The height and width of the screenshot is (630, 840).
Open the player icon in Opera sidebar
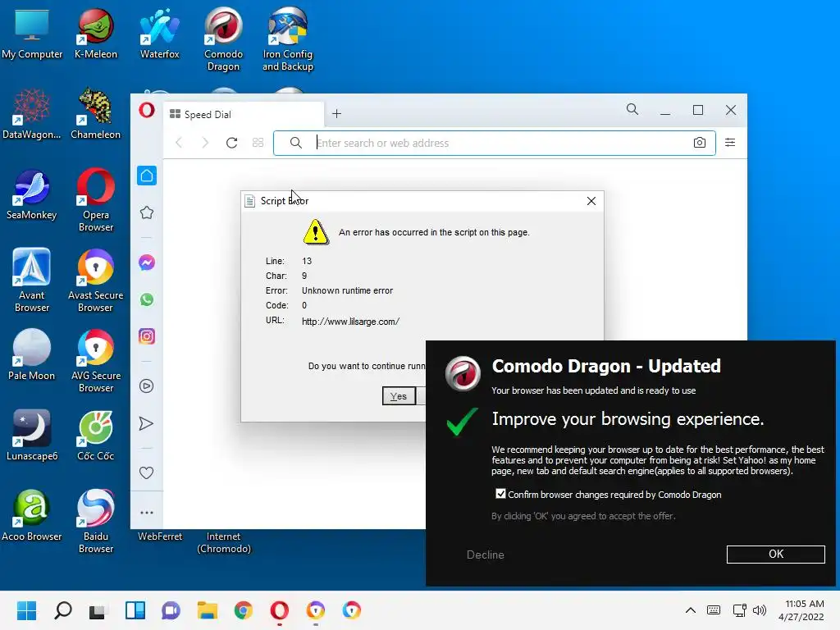(x=147, y=386)
